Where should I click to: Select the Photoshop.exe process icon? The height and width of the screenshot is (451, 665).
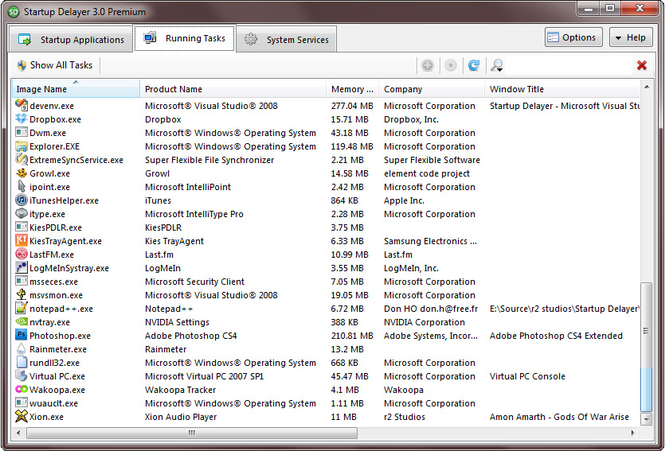pyautogui.click(x=21, y=335)
